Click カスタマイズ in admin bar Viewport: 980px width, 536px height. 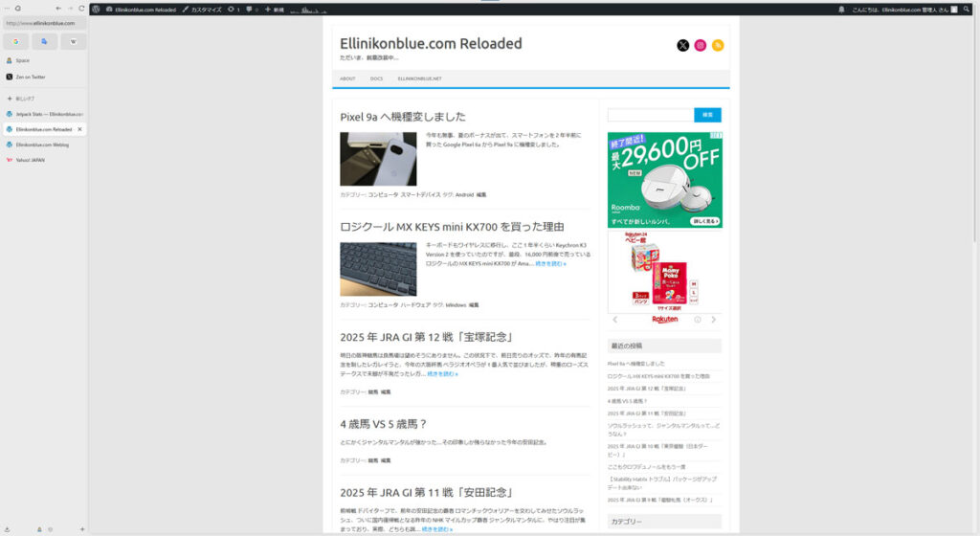(202, 10)
